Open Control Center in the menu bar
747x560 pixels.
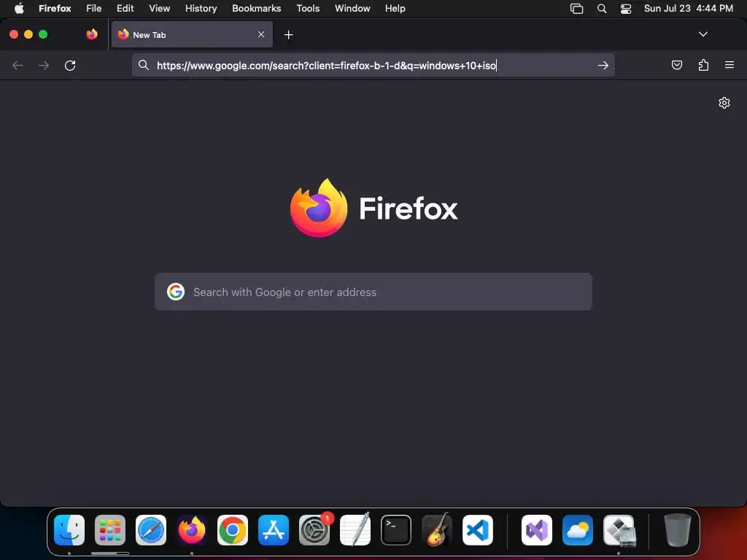[625, 8]
